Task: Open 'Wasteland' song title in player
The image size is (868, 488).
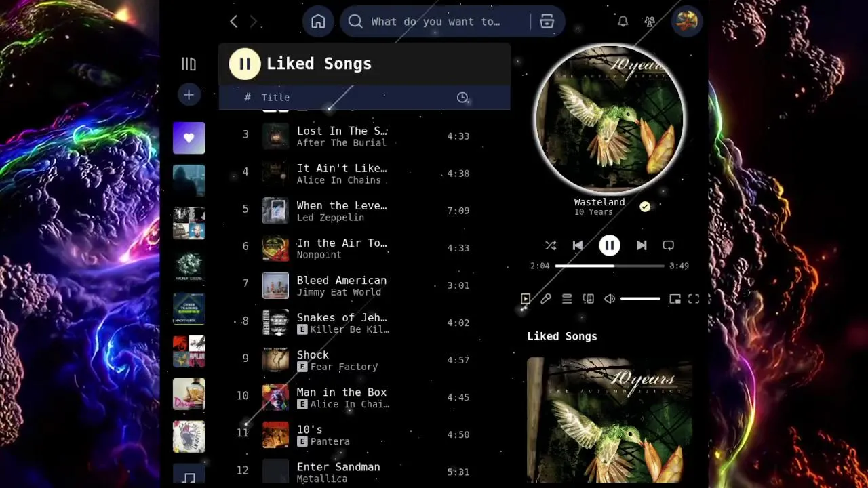Action: pos(599,202)
